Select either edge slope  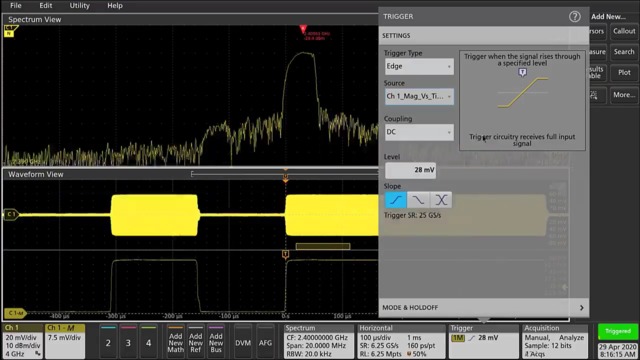[x=441, y=200]
